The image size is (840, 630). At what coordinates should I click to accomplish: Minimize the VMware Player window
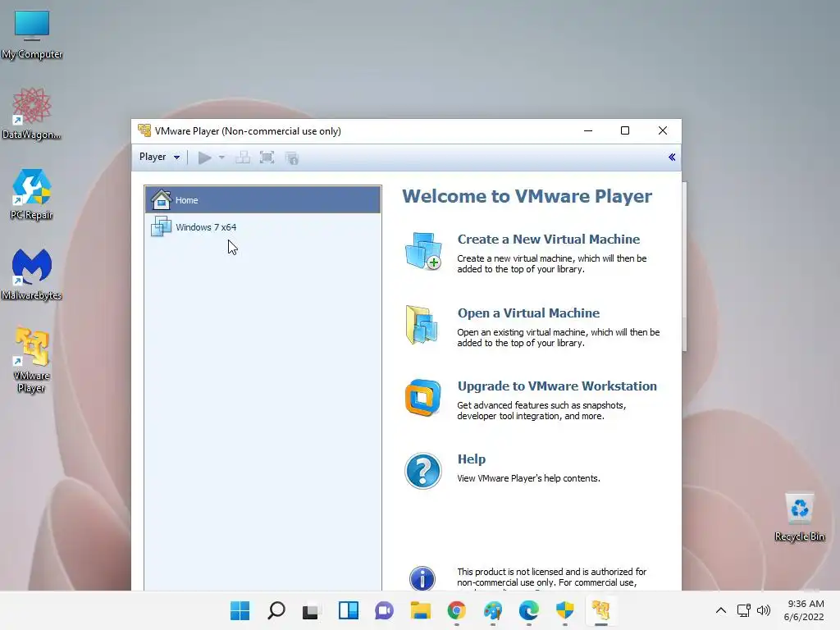click(588, 130)
